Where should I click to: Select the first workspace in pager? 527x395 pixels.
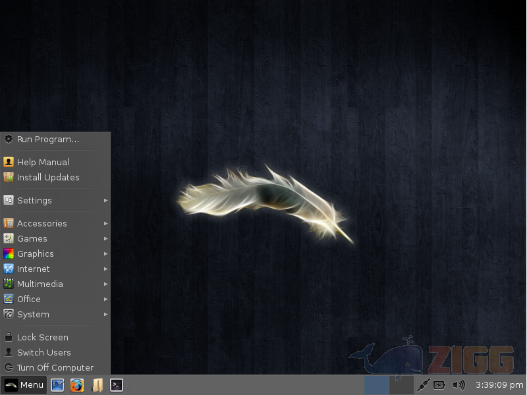[x=376, y=385]
